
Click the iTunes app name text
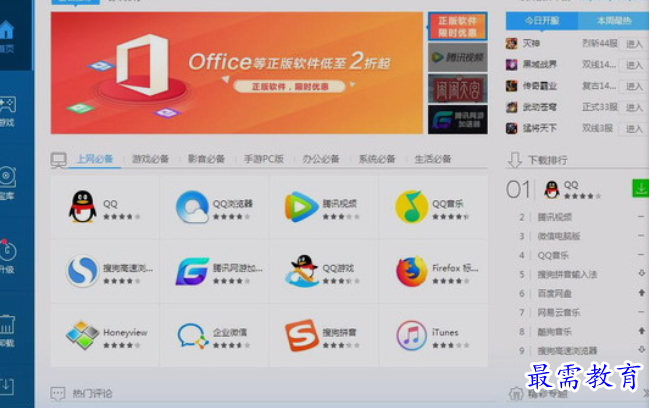(x=445, y=332)
